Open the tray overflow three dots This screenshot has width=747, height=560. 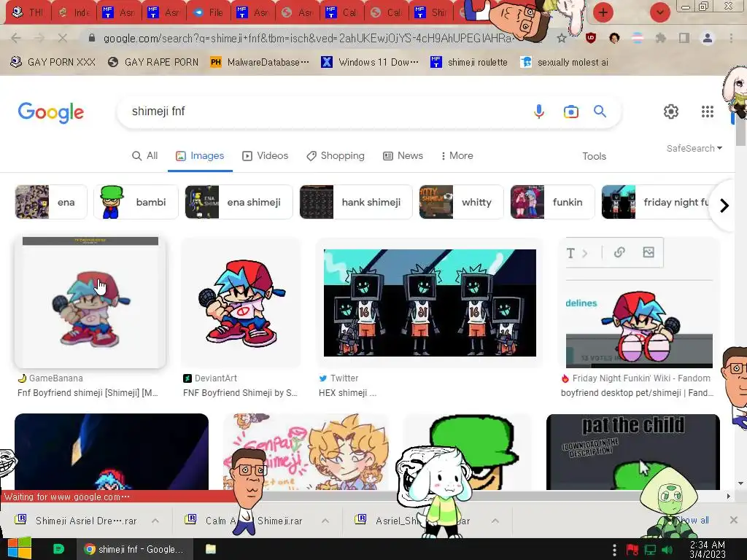click(x=614, y=550)
